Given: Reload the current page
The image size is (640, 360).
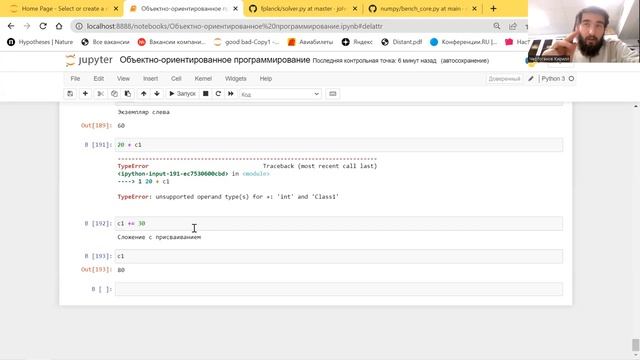Looking at the screenshot, I should point(43,26).
